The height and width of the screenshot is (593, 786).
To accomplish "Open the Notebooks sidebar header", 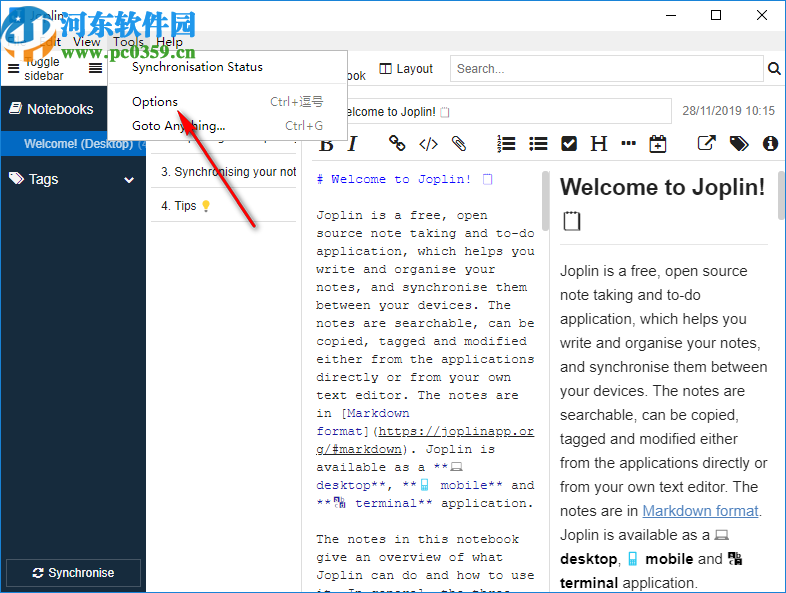I will click(x=51, y=109).
